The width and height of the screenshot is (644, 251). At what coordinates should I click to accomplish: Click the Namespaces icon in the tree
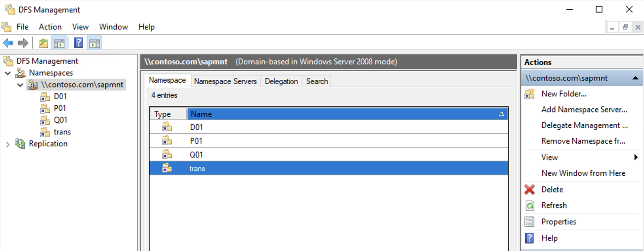tap(20, 73)
